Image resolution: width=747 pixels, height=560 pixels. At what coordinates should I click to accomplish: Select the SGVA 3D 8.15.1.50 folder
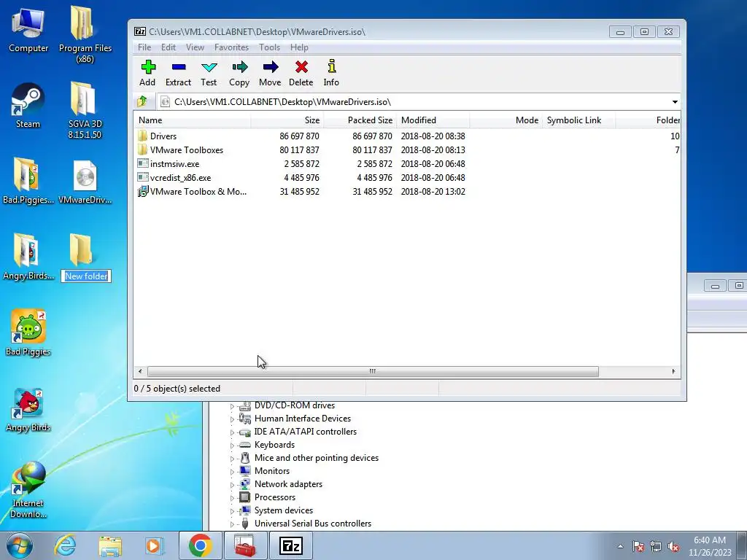85,111
